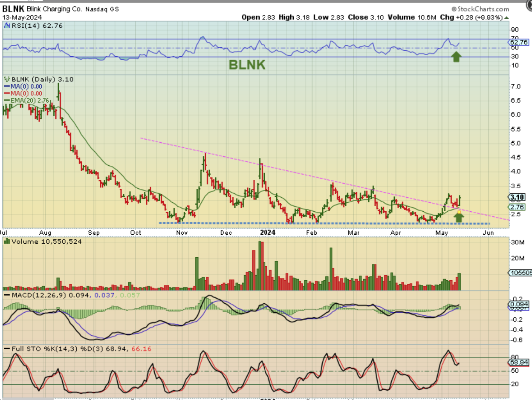Image resolution: width=532 pixels, height=400 pixels.
Task: Click the green arrow below the May price breakout
Action: (459, 217)
